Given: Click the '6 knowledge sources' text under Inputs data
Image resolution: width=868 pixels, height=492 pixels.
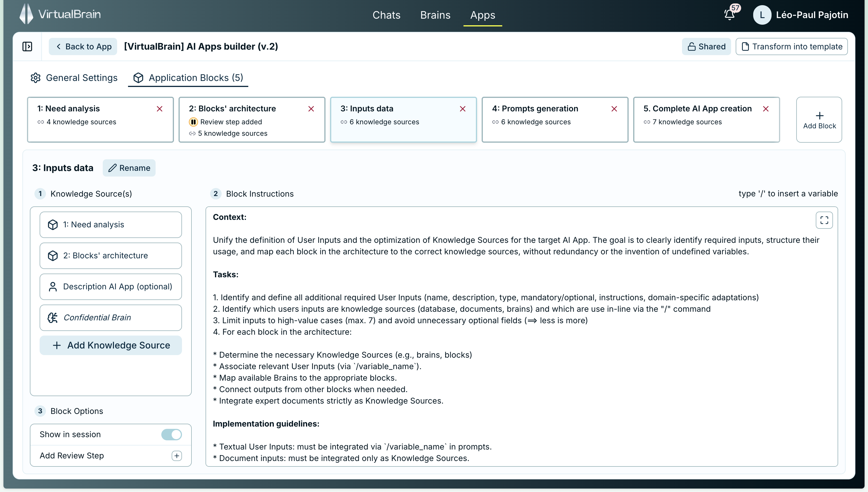Looking at the screenshot, I should click(x=384, y=122).
